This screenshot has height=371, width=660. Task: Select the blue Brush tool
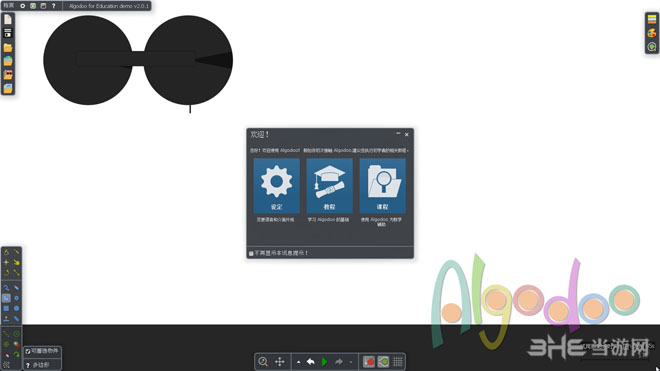6,288
